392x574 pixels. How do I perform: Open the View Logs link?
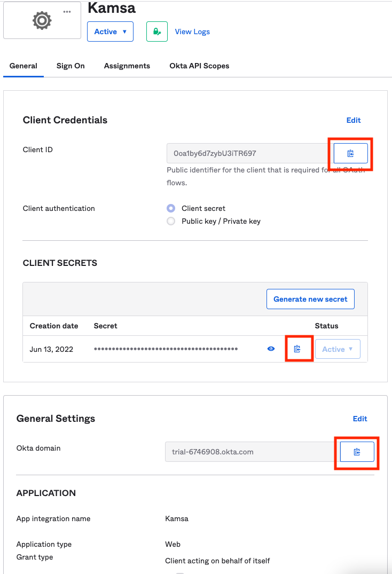[x=192, y=32]
